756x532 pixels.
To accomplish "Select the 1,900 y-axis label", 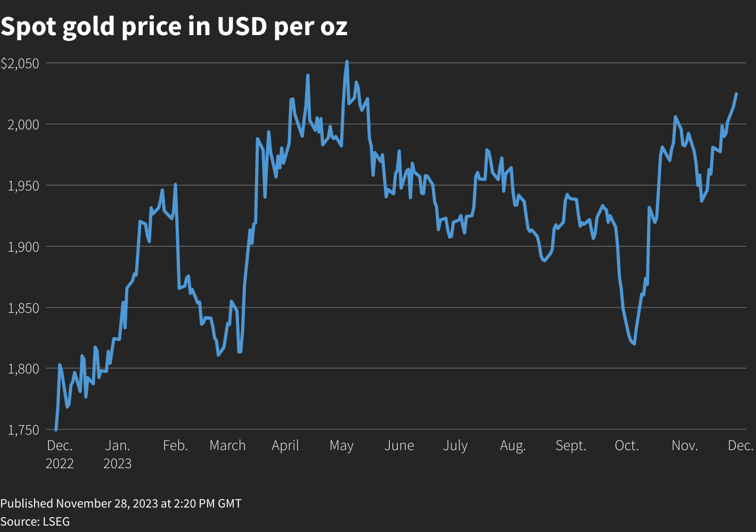I will click(x=23, y=247).
